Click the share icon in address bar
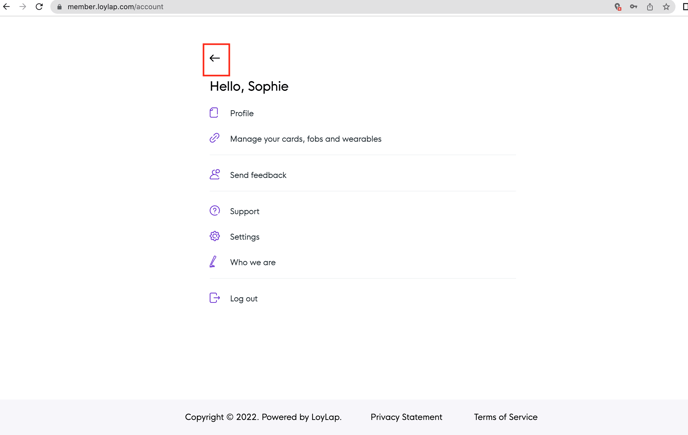Viewport: 688px width, 435px height. point(650,7)
